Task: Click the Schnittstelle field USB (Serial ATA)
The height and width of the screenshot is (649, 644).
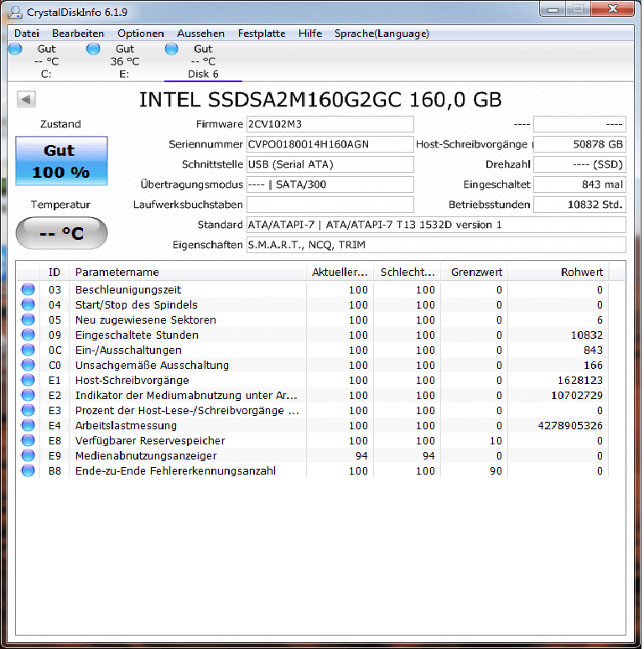Action: 330,164
